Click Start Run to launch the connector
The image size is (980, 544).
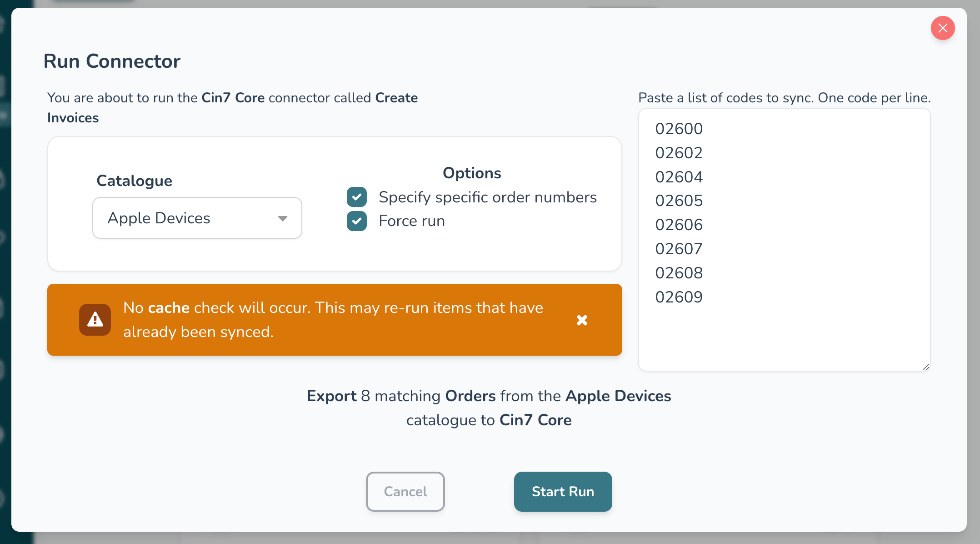click(563, 491)
